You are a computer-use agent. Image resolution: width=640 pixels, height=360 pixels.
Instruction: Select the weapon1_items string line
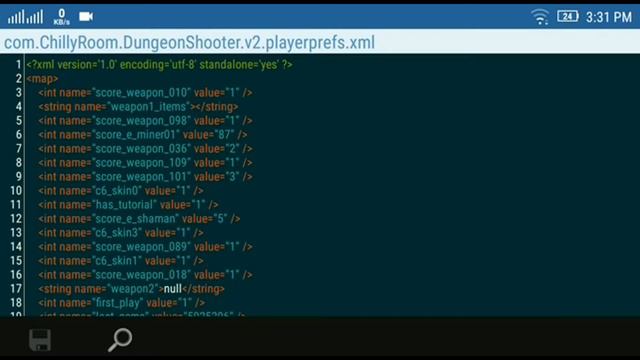[138, 107]
